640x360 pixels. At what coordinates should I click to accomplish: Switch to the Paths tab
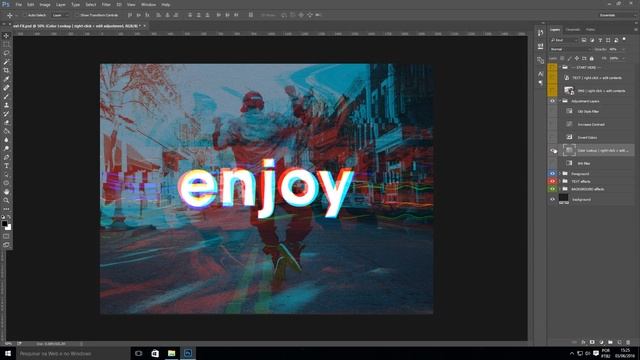[x=590, y=30]
